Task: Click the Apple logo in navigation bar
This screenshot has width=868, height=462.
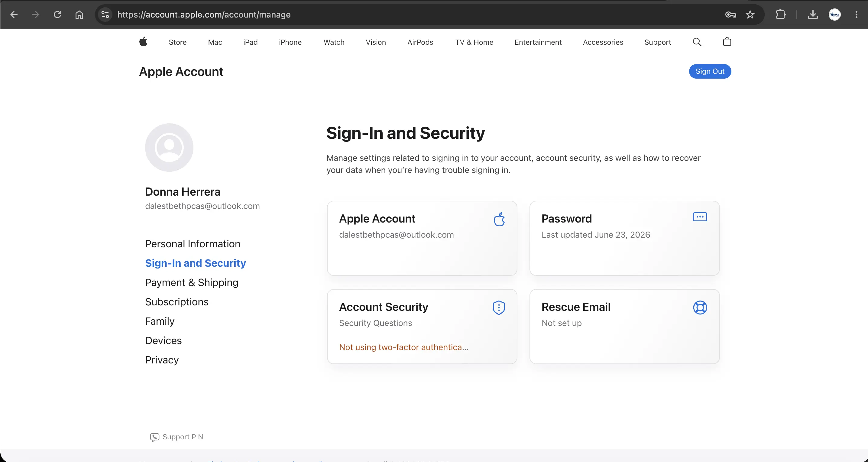Action: pyautogui.click(x=143, y=42)
